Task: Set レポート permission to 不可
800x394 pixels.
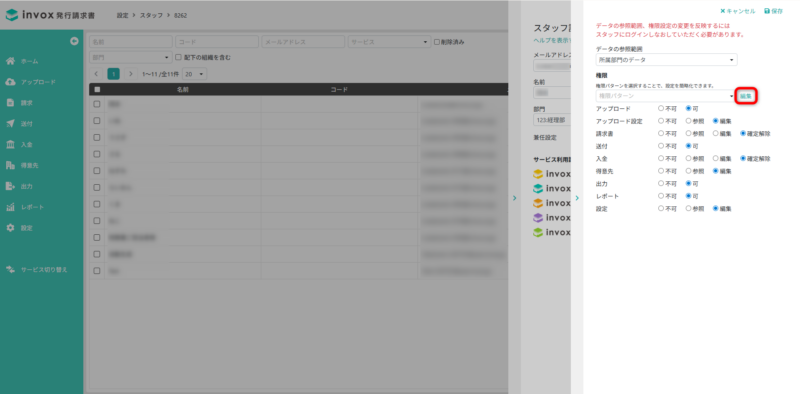Action: [661, 196]
